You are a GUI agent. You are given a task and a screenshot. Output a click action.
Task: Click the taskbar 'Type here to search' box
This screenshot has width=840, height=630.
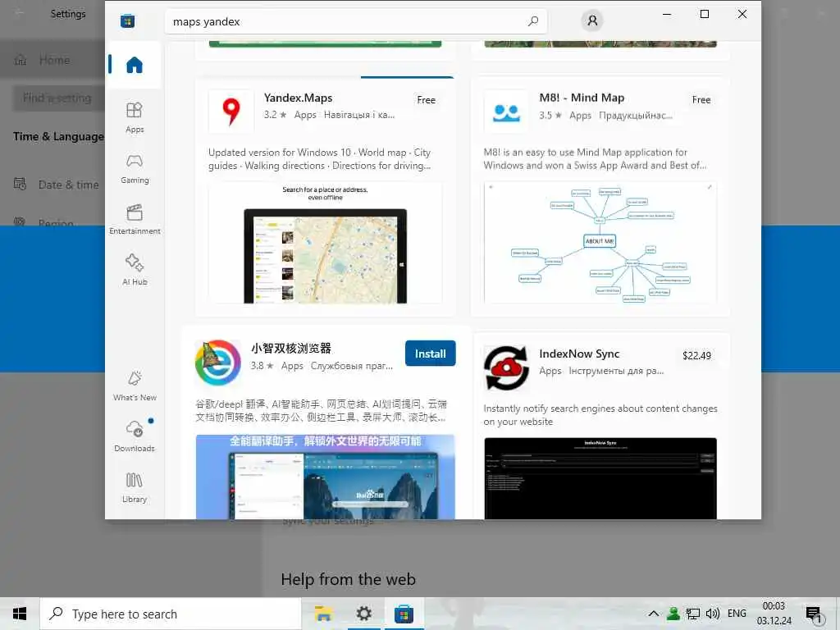click(171, 614)
